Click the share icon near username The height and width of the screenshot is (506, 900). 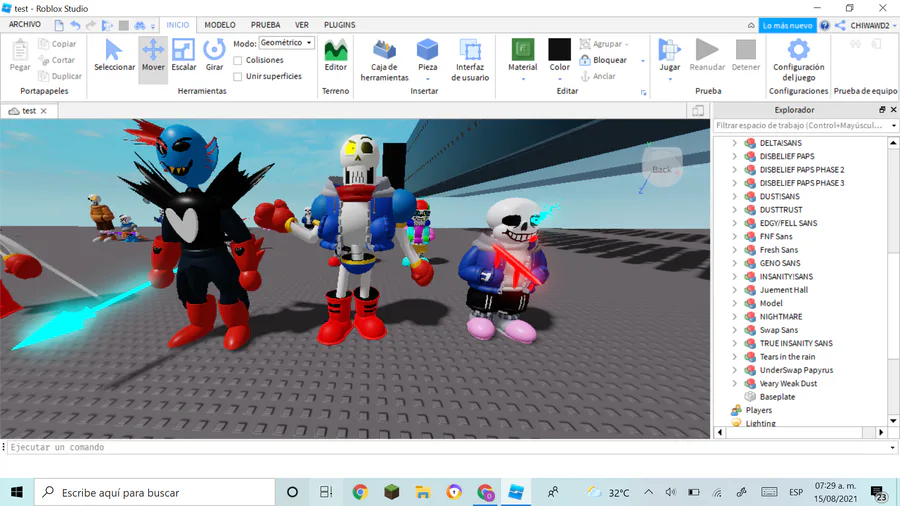point(840,25)
